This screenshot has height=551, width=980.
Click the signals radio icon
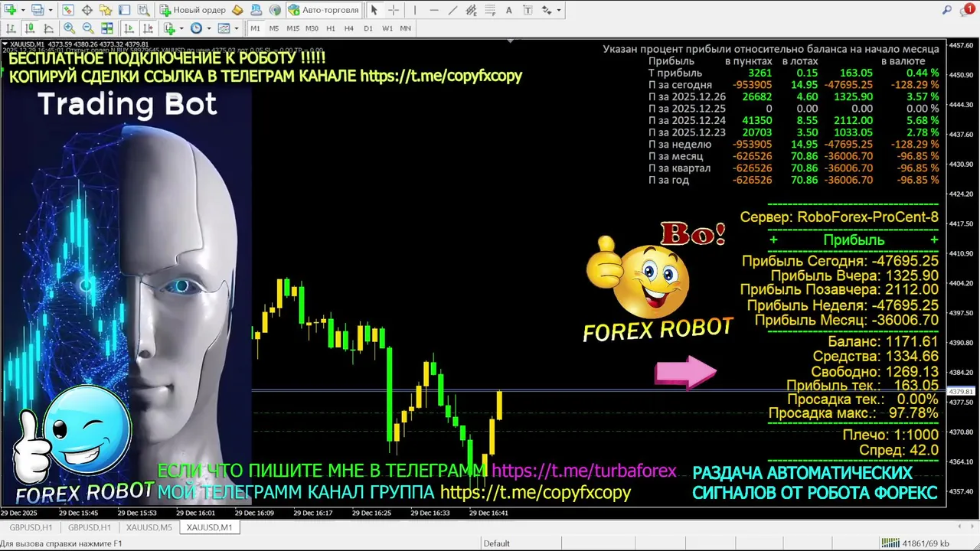[x=275, y=10]
